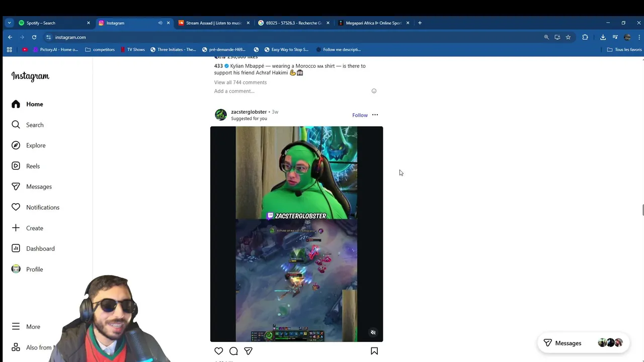Expand Tous les favoris folder

click(x=624, y=49)
